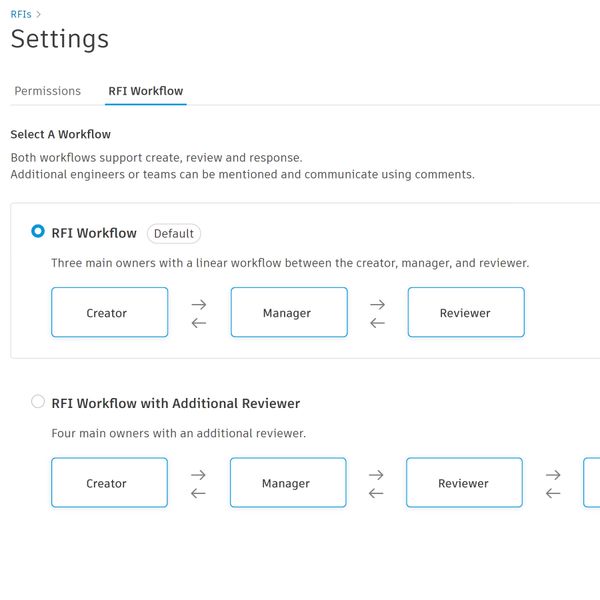This screenshot has width=600, height=600.
Task: Click Creator box in the additional reviewer workflow
Action: (109, 483)
